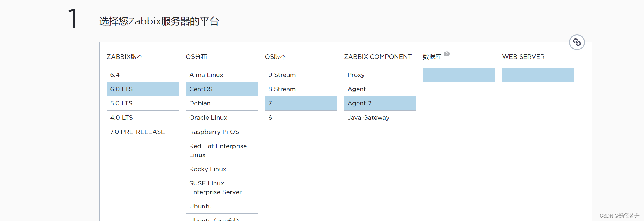
Task: Click the WEB SERVER column heading
Action: click(x=523, y=57)
